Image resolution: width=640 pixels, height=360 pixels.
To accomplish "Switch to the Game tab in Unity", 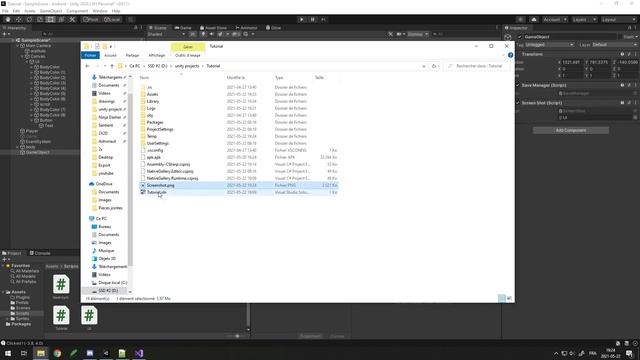I will (183, 28).
